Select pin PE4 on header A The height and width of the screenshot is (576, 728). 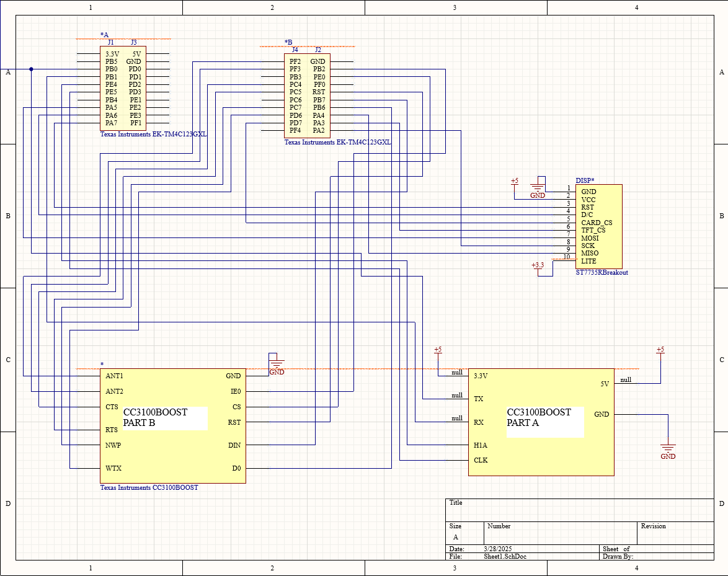[112, 84]
